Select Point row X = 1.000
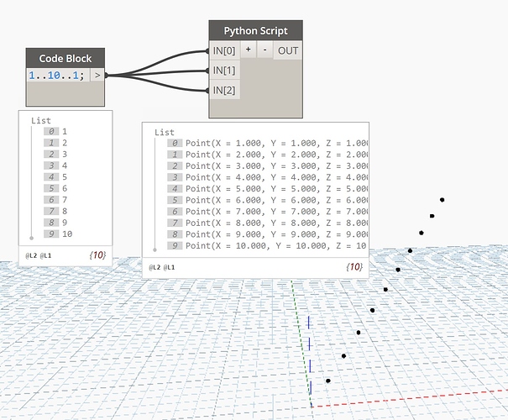Screen dimensions: 508x420 pos(268,143)
